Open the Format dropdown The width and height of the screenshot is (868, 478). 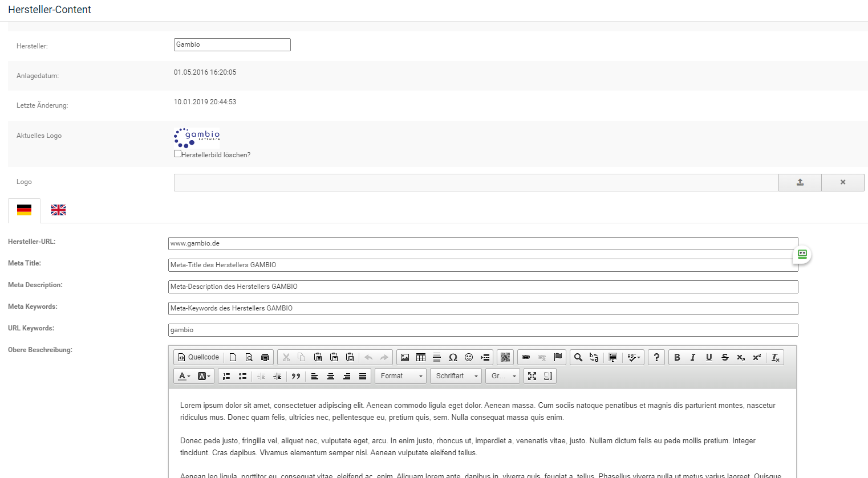click(400, 376)
